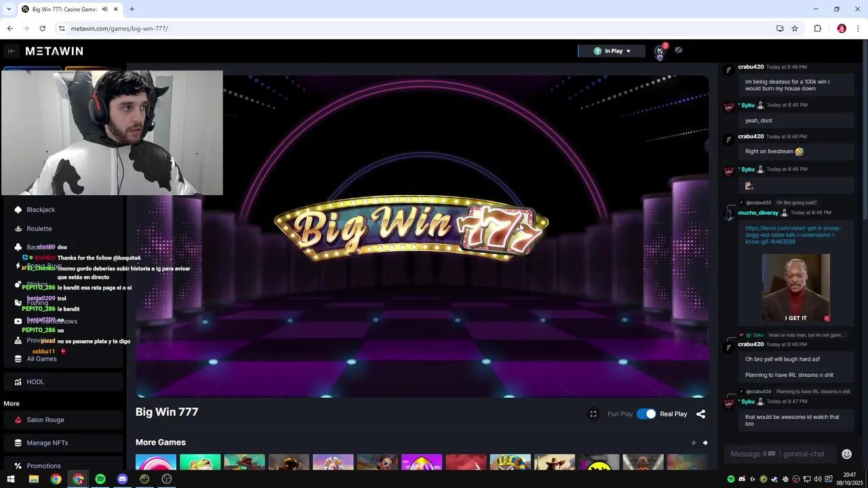This screenshot has width=868, height=488.
Task: Open OBS Studio from the taskbar
Action: [x=167, y=479]
